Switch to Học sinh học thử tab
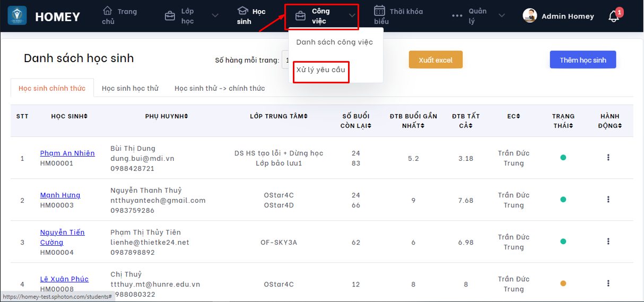The image size is (644, 302). (x=130, y=88)
